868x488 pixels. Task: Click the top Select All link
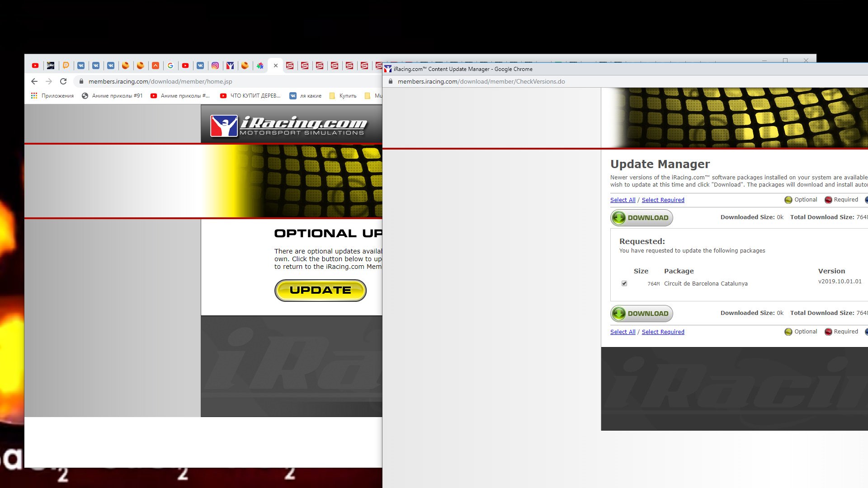[623, 200]
